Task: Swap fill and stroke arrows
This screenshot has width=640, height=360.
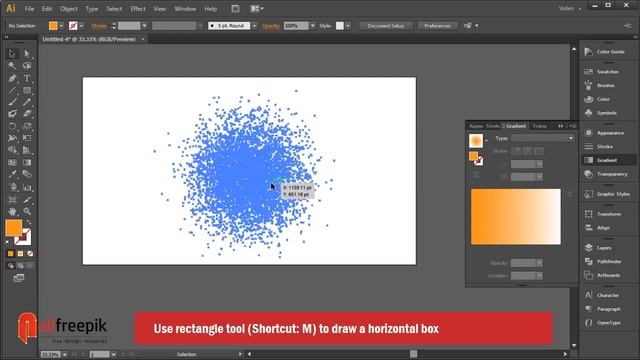Action: (29, 222)
